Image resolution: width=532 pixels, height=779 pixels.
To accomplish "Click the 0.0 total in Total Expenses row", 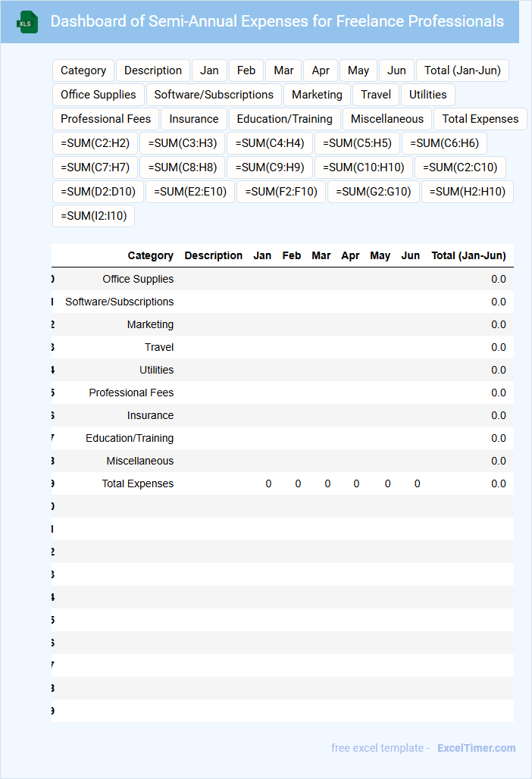I will click(498, 484).
